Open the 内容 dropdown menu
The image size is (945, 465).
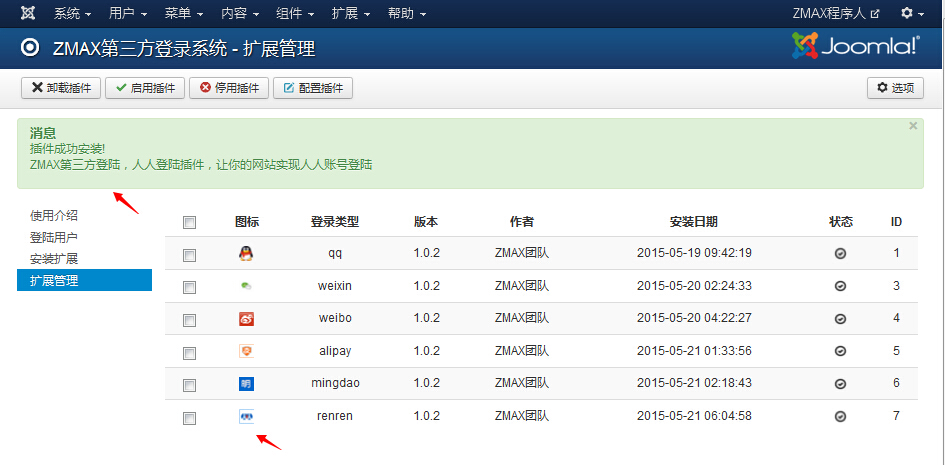coord(240,13)
